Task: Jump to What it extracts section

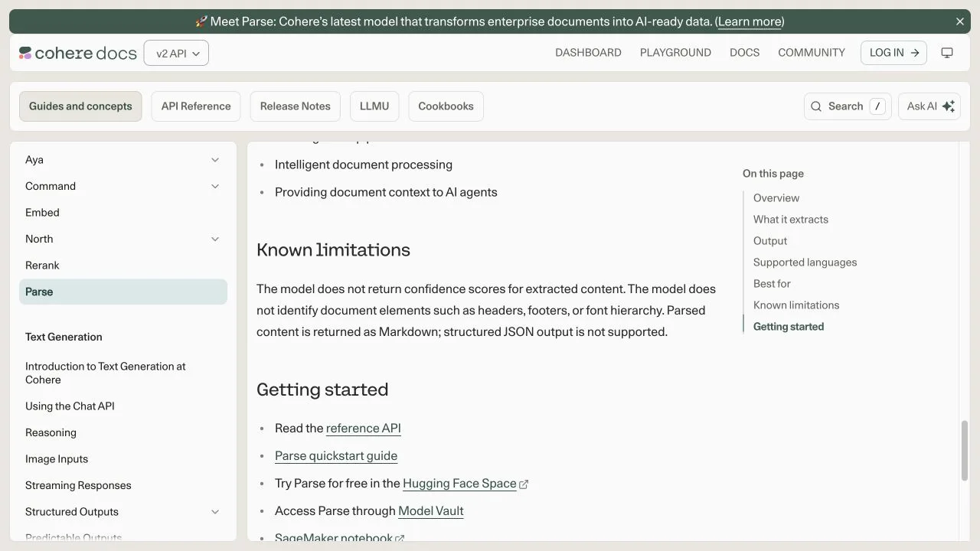Action: tap(791, 220)
